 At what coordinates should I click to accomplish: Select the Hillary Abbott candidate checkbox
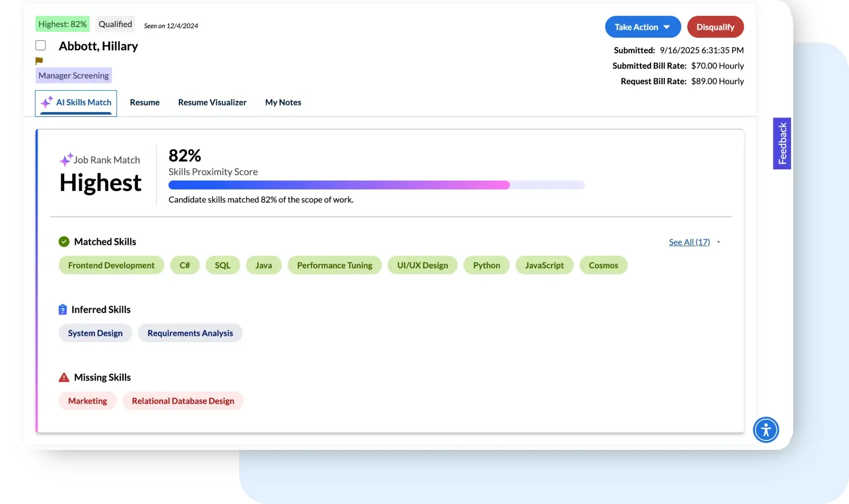click(x=41, y=46)
